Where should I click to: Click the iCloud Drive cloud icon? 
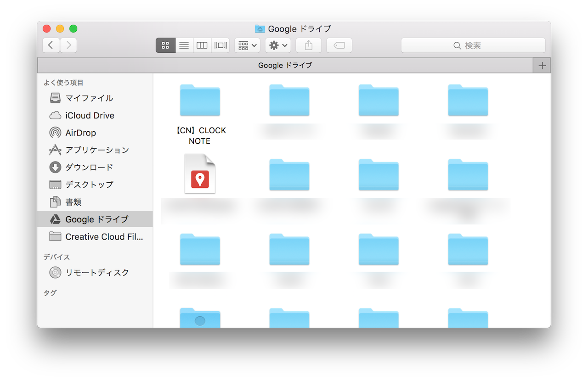point(55,116)
